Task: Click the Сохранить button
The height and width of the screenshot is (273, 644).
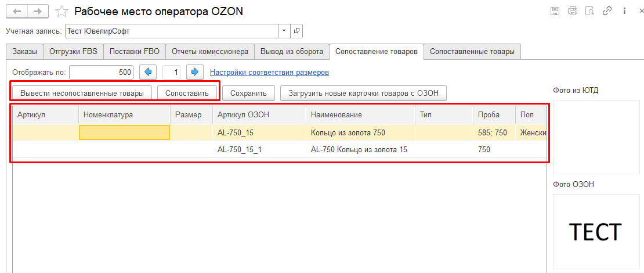Action: click(x=249, y=94)
